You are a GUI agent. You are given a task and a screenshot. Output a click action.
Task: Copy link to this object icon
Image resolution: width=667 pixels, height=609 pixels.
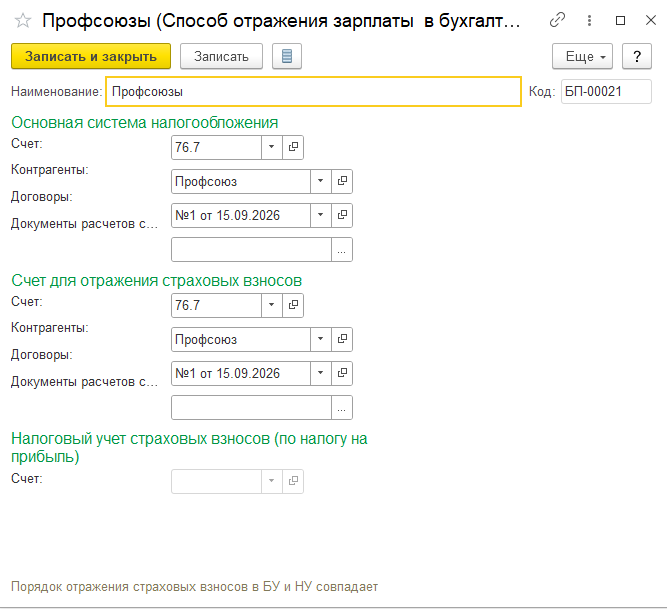pos(557,20)
